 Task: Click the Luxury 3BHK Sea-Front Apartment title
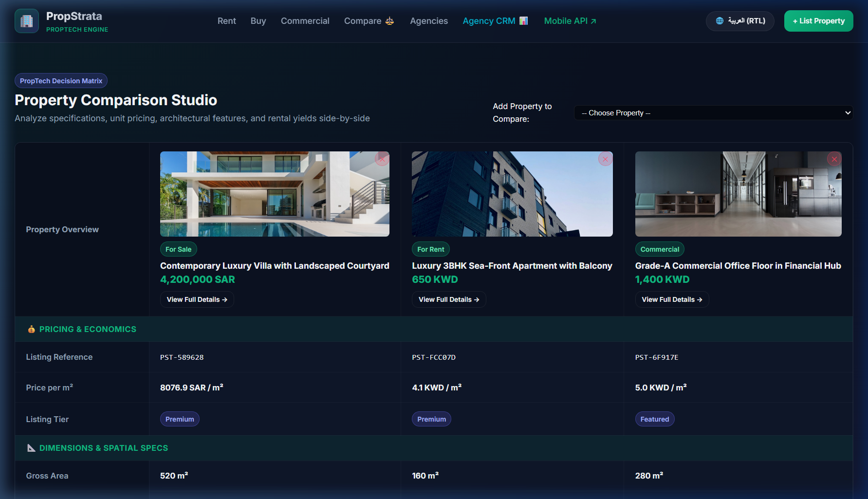512,266
